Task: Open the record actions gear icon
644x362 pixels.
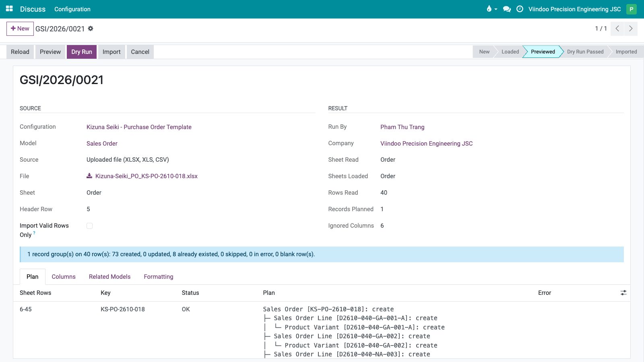Action: pos(91,29)
